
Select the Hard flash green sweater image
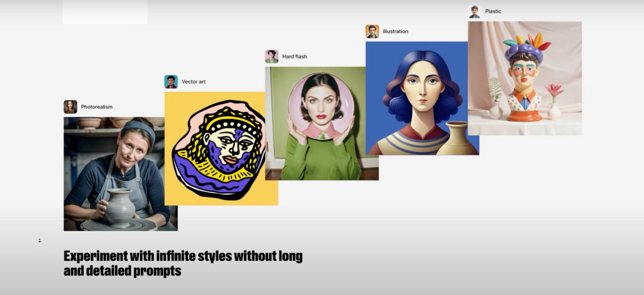[321, 123]
